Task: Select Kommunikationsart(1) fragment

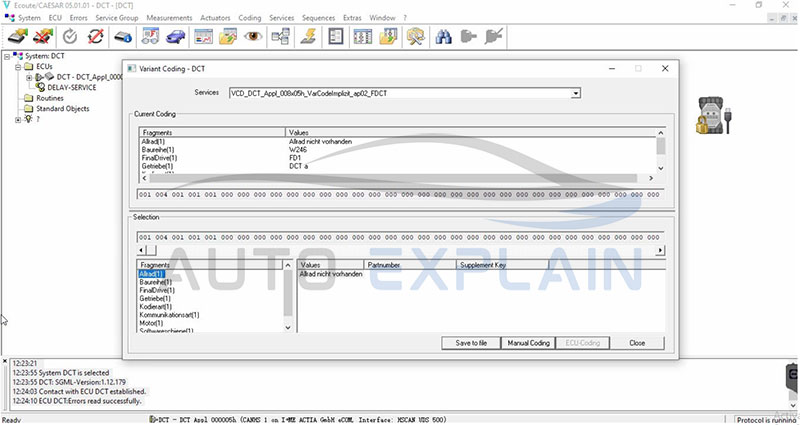Action: click(x=169, y=315)
